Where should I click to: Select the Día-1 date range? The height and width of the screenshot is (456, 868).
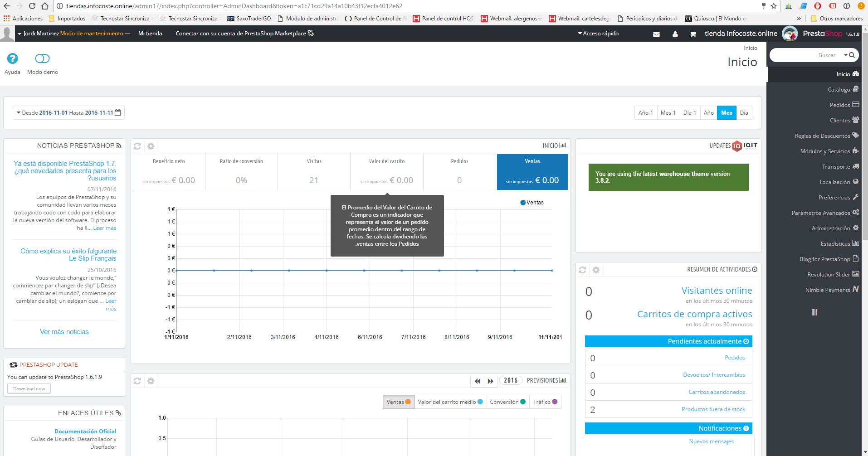[690, 113]
